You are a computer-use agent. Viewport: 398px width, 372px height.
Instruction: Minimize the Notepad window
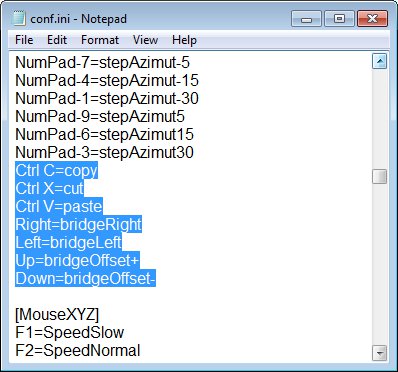306,19
